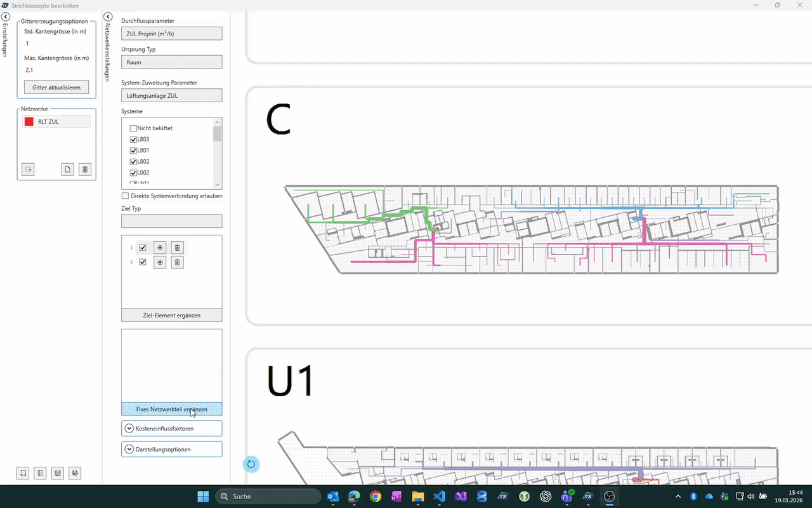Click the circular refresh button
Viewport: 812px width, 508px height.
click(x=251, y=464)
